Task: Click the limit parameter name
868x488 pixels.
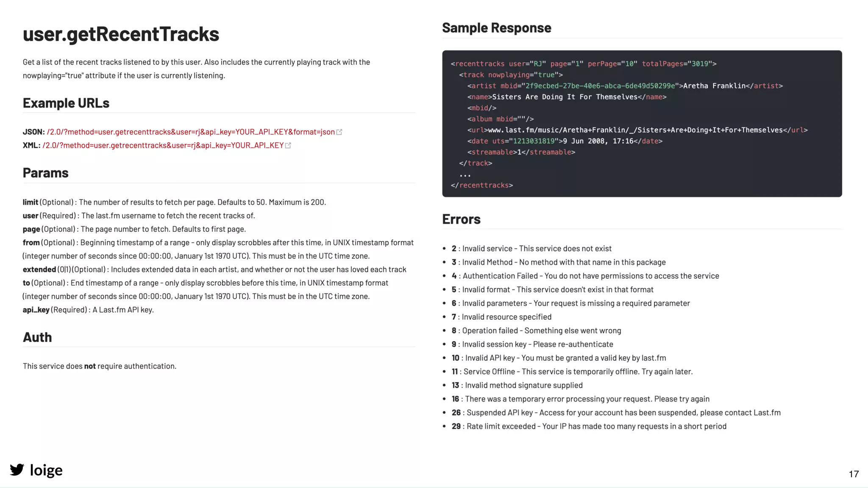Action: pyautogui.click(x=31, y=202)
